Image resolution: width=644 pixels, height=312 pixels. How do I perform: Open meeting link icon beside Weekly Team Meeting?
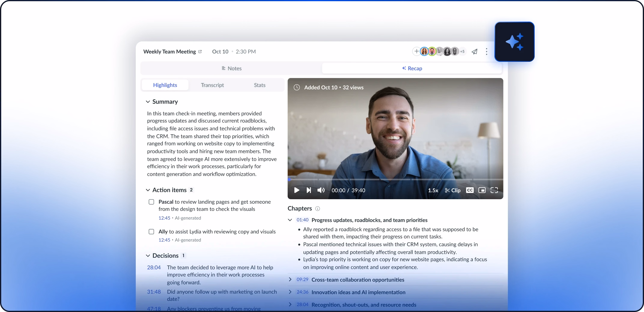coord(200,52)
